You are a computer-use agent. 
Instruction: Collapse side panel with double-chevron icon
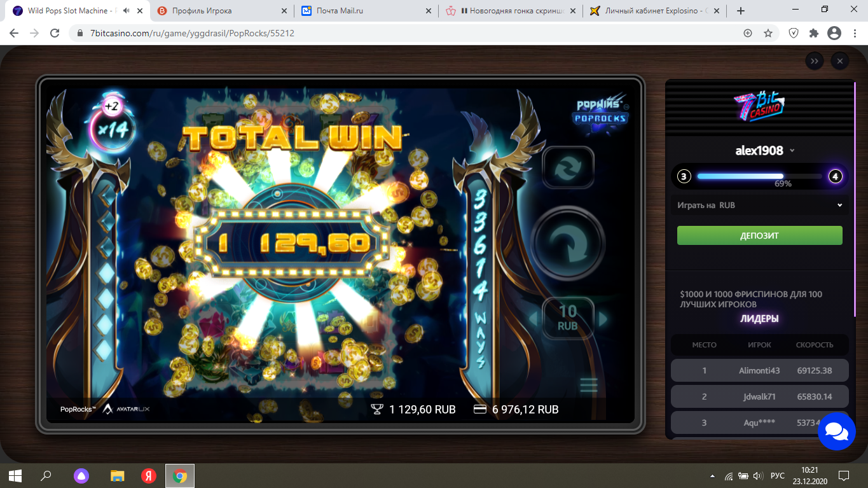coord(815,61)
